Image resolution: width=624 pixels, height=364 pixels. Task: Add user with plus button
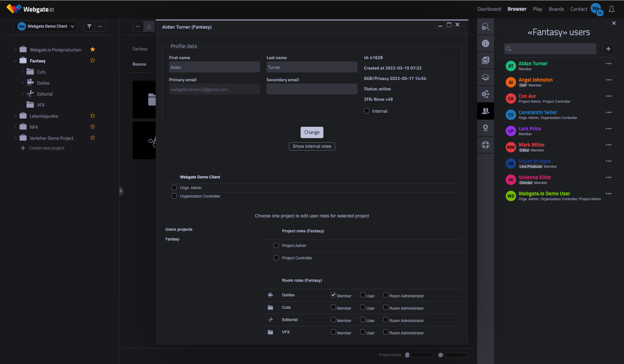pyautogui.click(x=608, y=49)
